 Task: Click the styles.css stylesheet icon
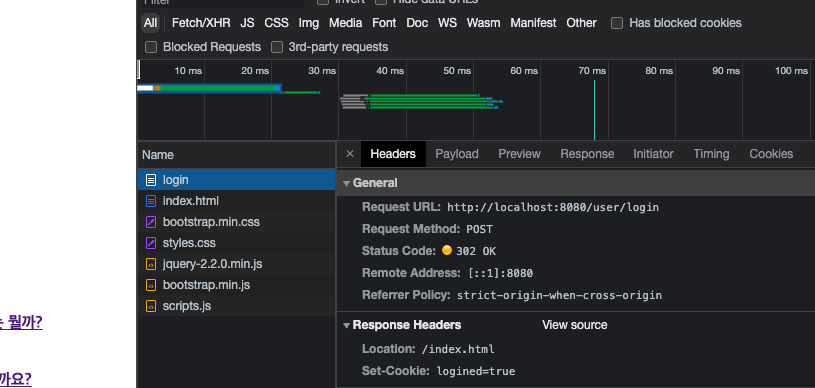pyautogui.click(x=151, y=243)
